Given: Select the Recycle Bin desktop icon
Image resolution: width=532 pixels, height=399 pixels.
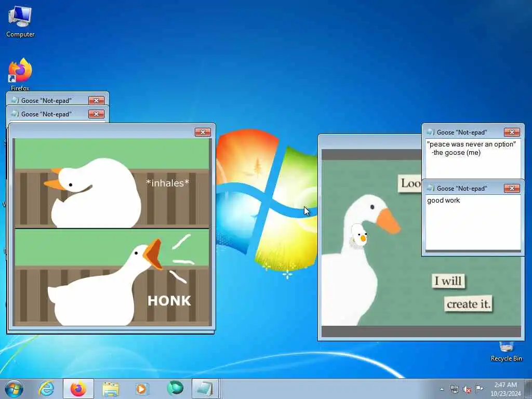Looking at the screenshot, I should (506, 352).
